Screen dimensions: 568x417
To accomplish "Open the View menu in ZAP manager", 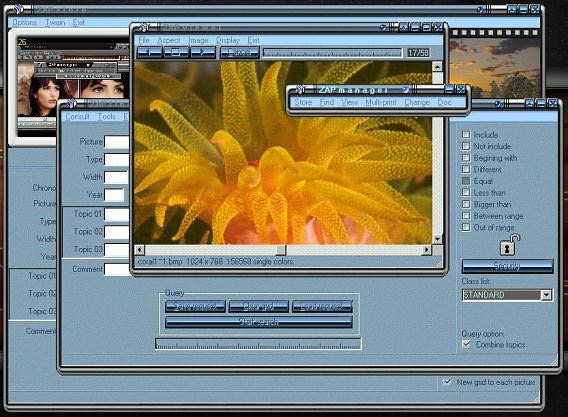I will 350,102.
